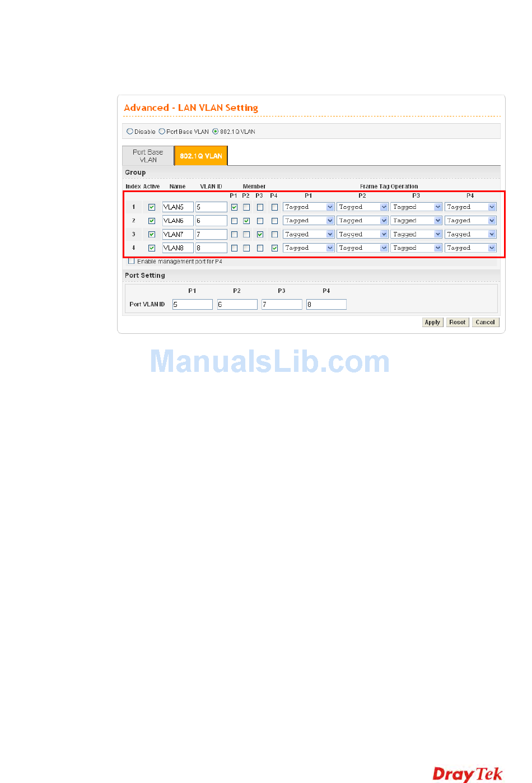Check P3 member for VLAN5 row
Viewport: 532px width, 783px height.
tap(260, 207)
